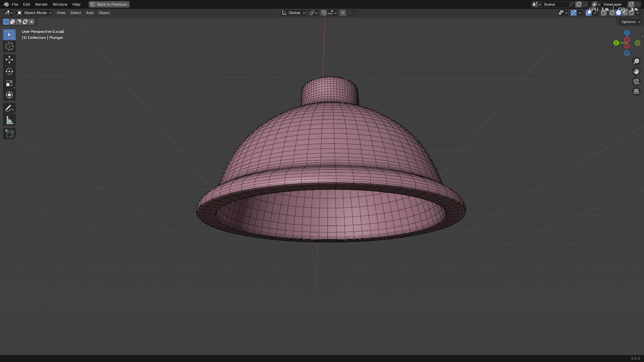The width and height of the screenshot is (644, 362).
Task: Click the Back to Previous button
Action: pos(109,4)
